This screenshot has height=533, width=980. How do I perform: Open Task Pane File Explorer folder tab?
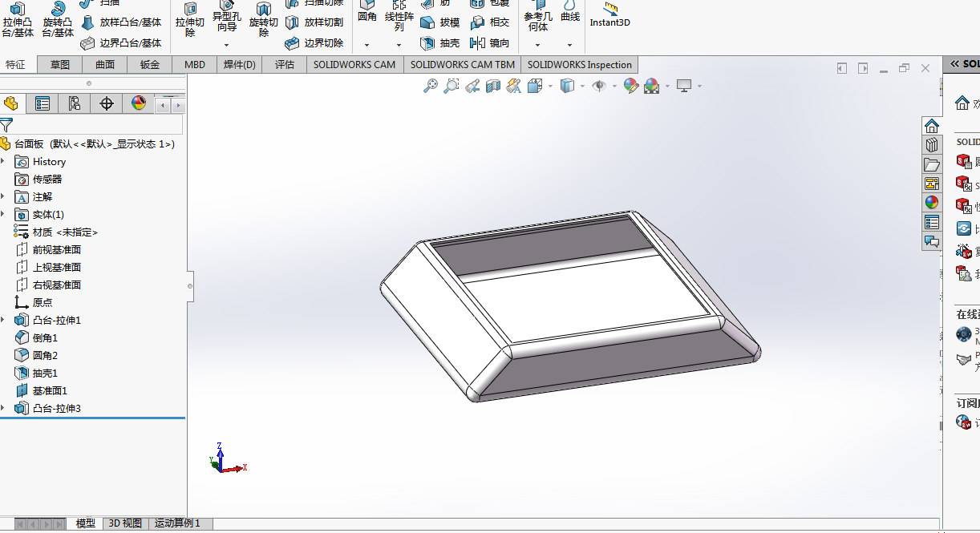[931, 164]
